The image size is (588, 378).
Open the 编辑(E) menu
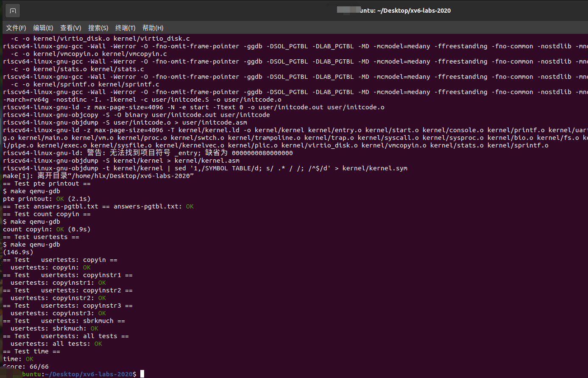(x=43, y=28)
